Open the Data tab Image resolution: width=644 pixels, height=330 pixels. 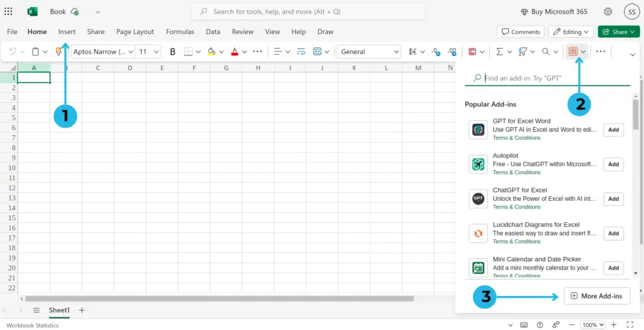tap(213, 31)
